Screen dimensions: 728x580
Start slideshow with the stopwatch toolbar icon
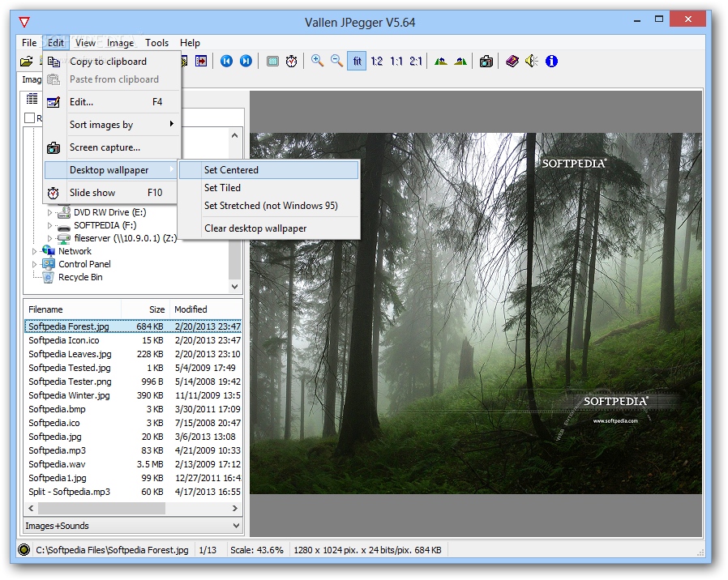(292, 62)
